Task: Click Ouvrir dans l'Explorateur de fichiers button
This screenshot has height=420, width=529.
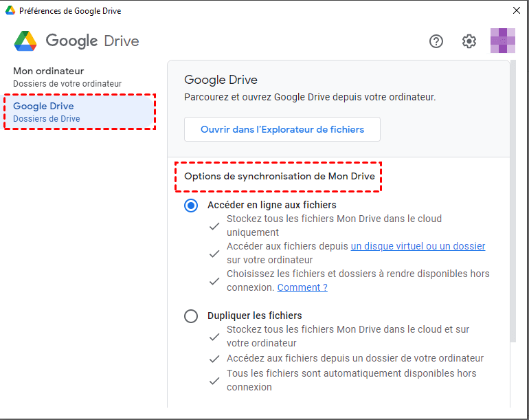Action: [x=282, y=129]
